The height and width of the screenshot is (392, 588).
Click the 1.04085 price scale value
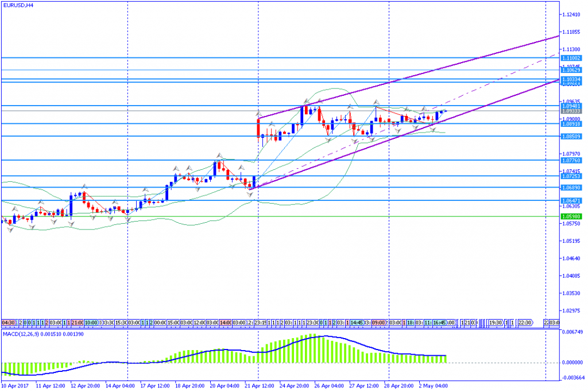[x=571, y=275]
